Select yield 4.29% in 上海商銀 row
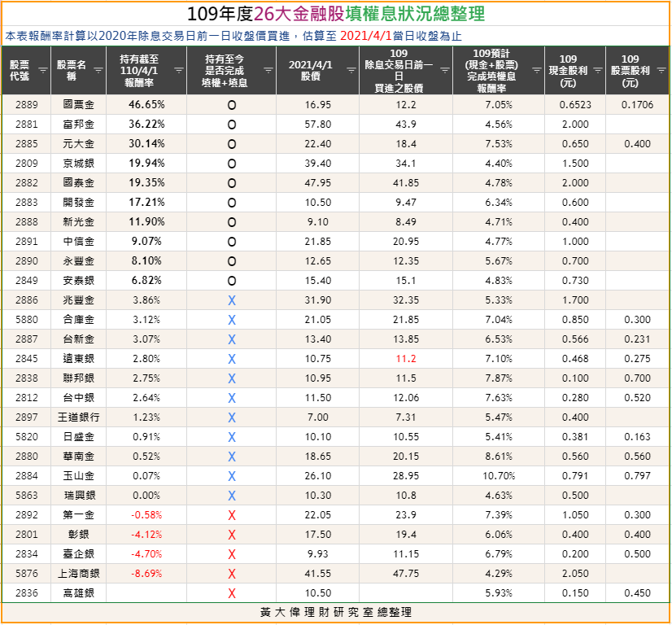Viewport: 672px width, 625px height. [499, 574]
